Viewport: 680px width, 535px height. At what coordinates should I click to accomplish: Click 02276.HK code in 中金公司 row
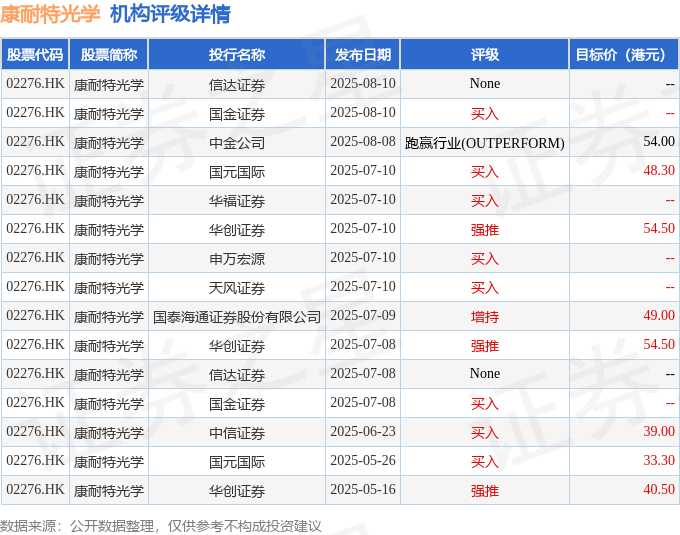[35, 141]
